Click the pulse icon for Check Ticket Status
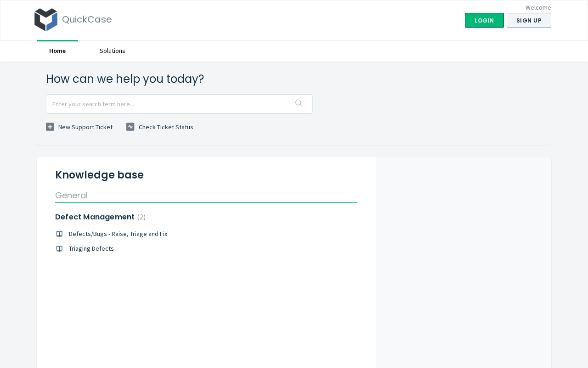 [x=130, y=127]
